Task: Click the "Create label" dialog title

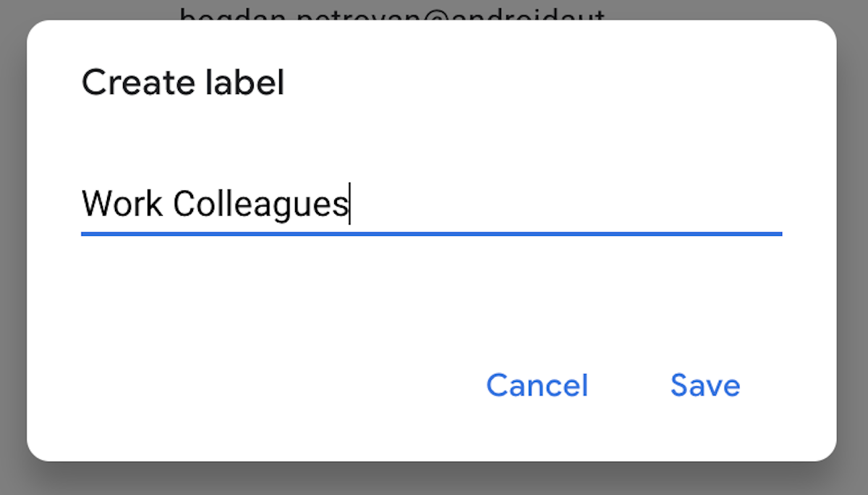Action: coord(183,82)
